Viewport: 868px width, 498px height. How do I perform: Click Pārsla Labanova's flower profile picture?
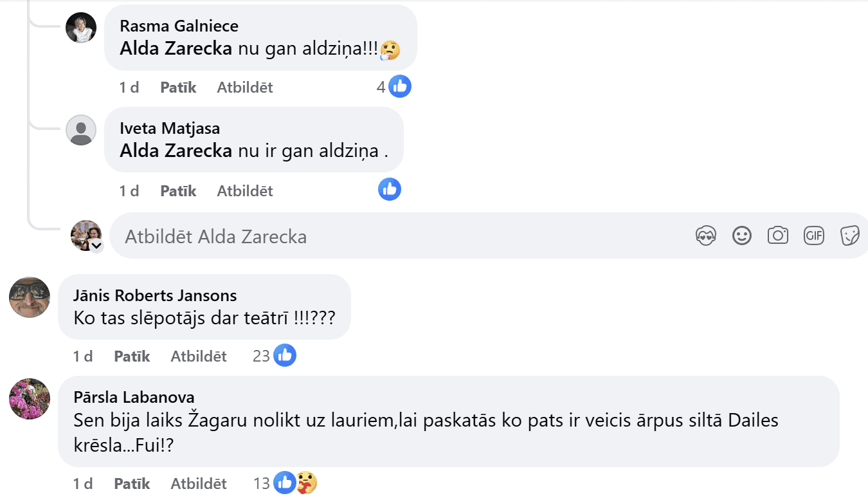[x=30, y=399]
